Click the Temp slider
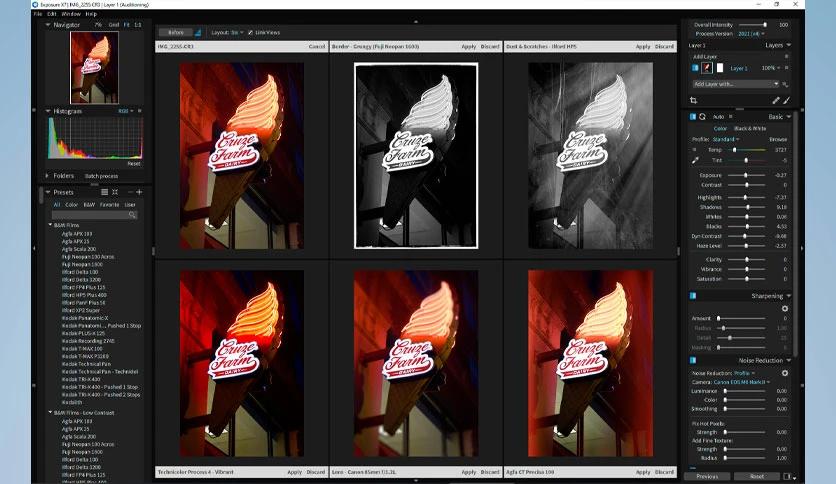 748,150
